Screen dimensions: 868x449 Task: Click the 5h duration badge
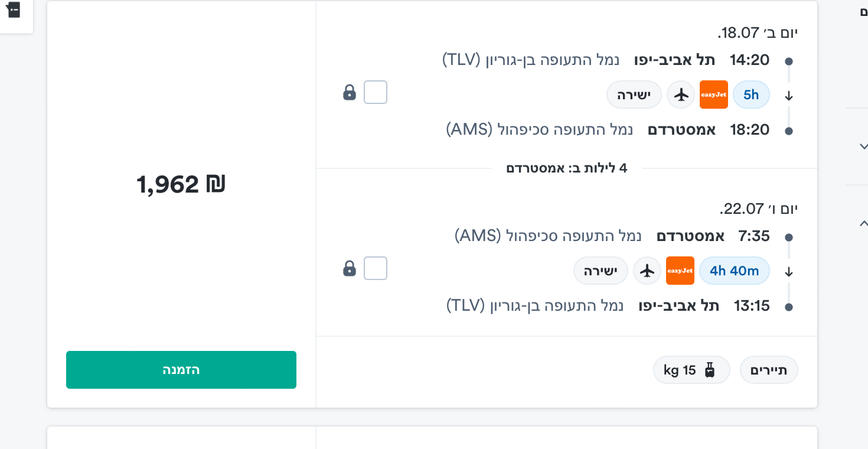click(751, 95)
